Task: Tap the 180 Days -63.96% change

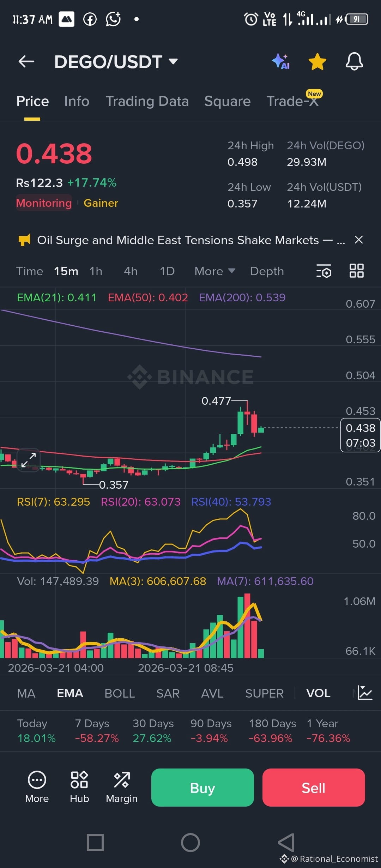Action: click(x=272, y=730)
